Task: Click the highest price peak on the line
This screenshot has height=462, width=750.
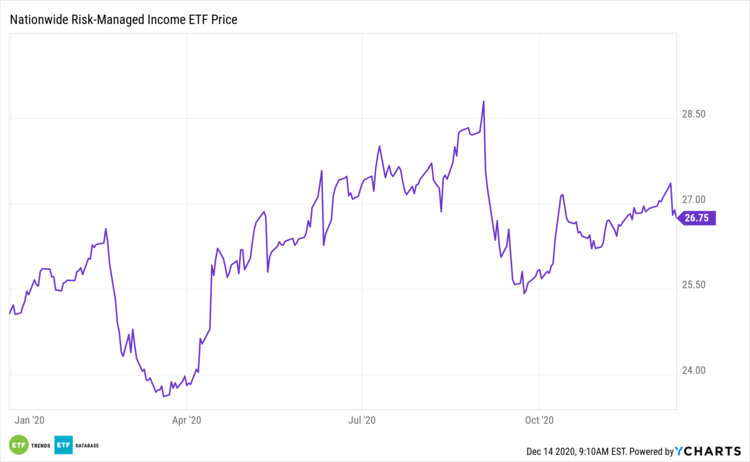Action: tap(484, 101)
